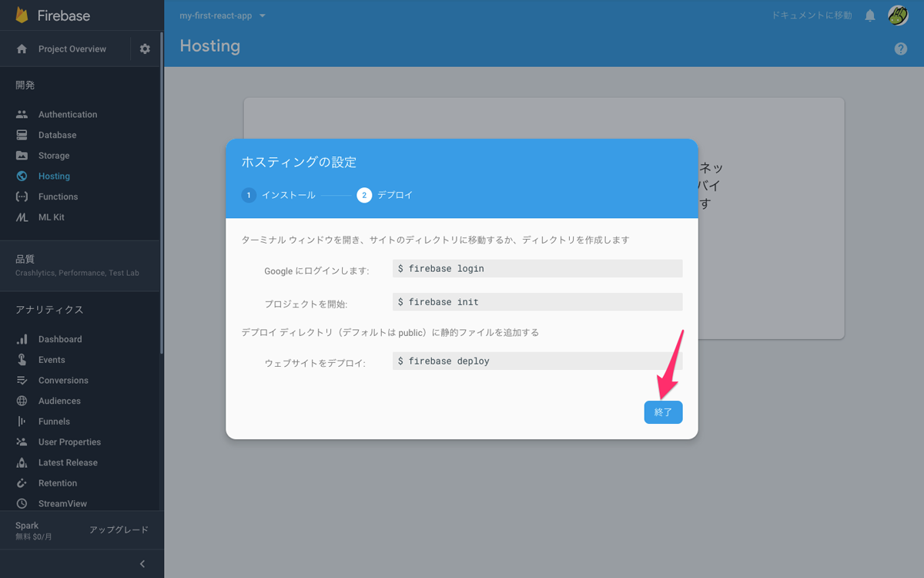Click the Dashboard bar chart icon

click(x=22, y=339)
